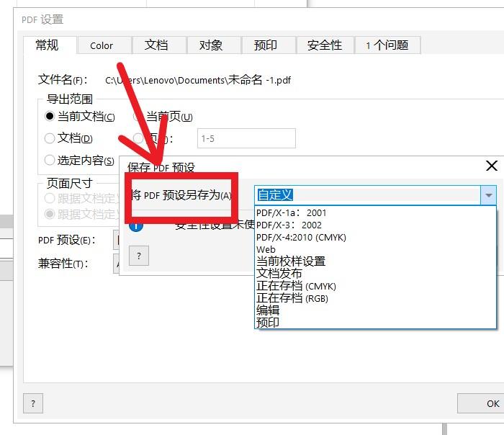Choose 正在存档 (RGB) preset

(x=375, y=298)
